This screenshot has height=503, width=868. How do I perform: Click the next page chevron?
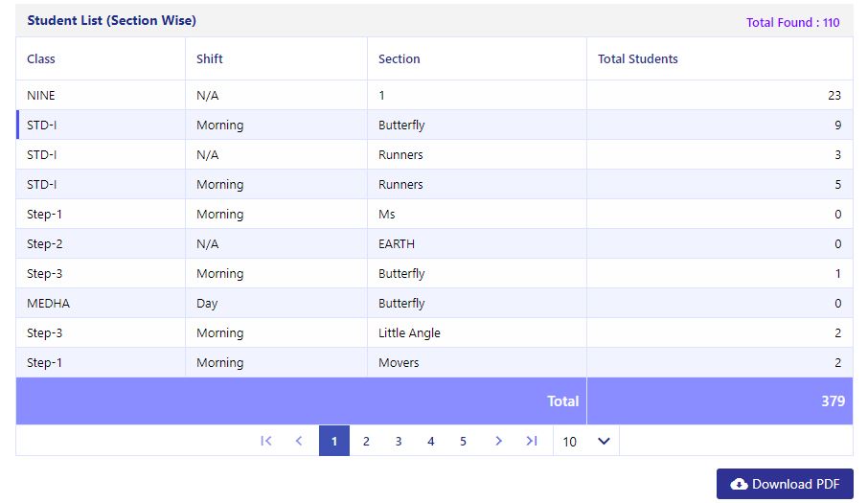(498, 441)
